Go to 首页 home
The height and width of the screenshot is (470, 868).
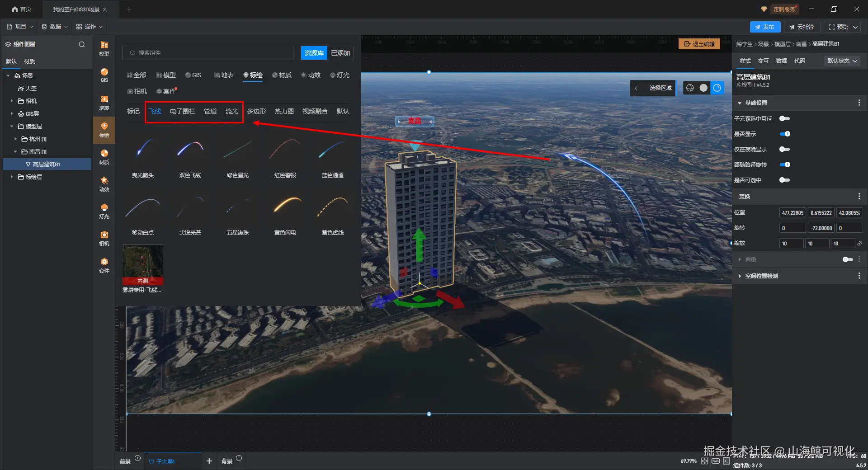(21, 9)
